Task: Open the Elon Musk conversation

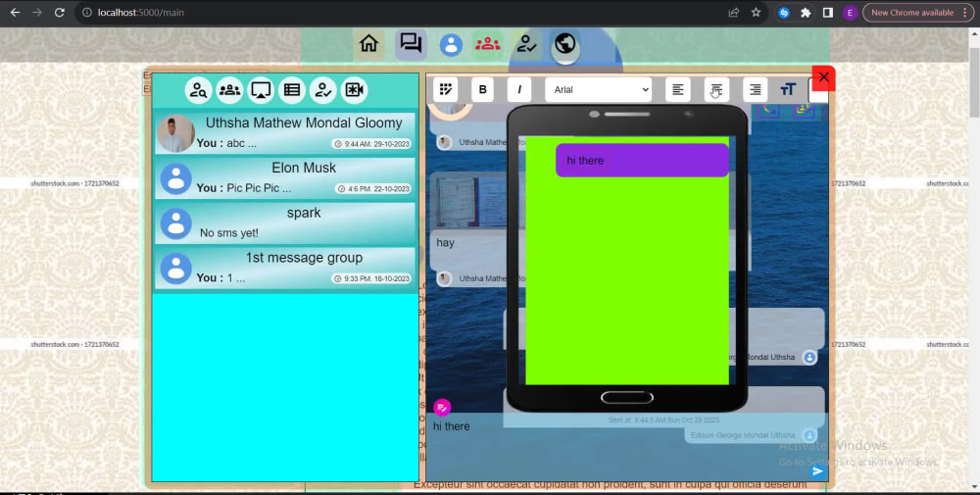Action: pyautogui.click(x=285, y=178)
